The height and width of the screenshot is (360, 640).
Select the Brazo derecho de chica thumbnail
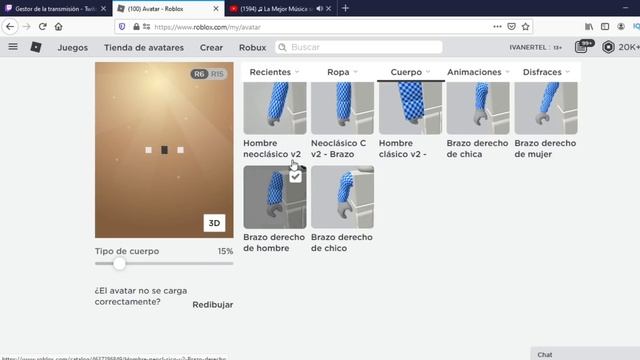click(x=478, y=108)
